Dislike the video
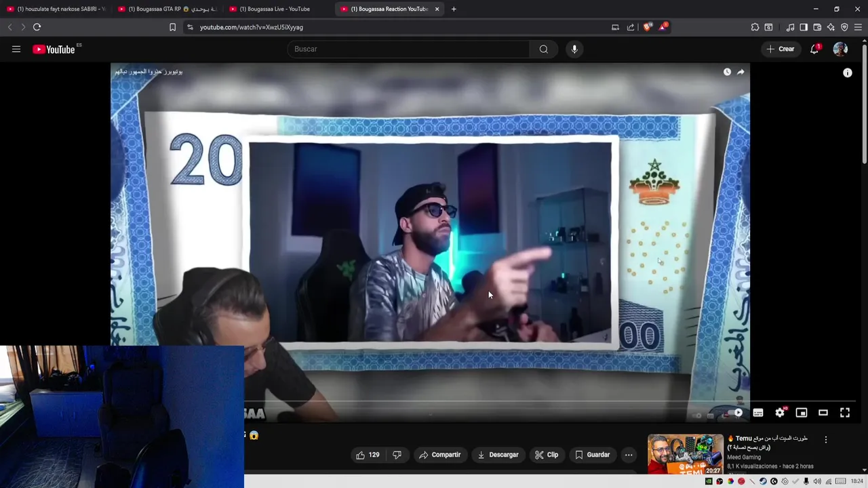Image resolution: width=868 pixels, height=488 pixels. click(397, 455)
